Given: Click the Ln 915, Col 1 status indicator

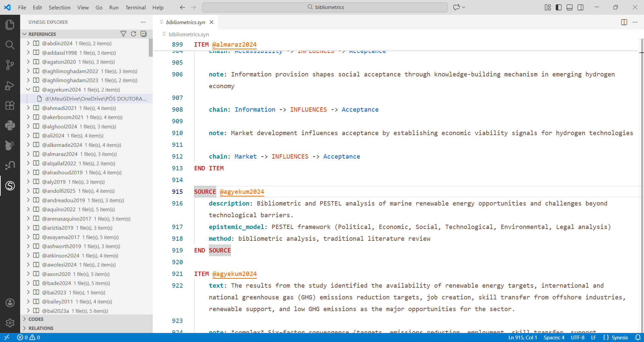Looking at the screenshot, I should click(522, 338).
